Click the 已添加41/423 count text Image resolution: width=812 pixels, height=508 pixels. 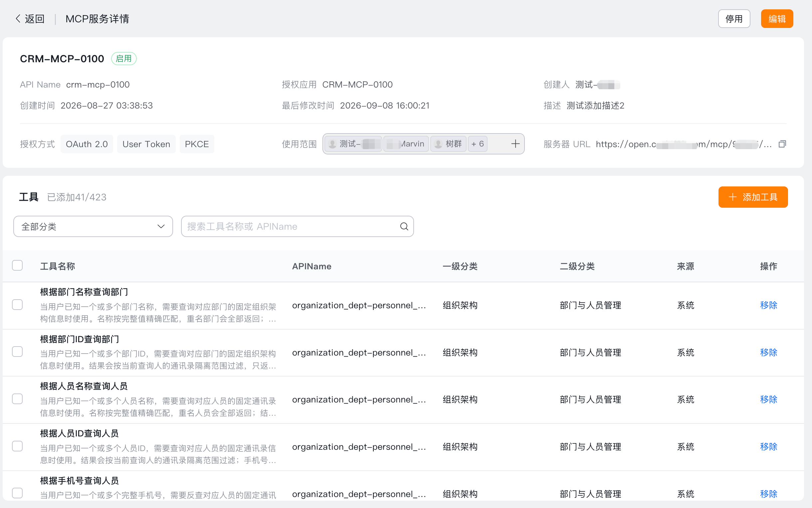tap(77, 197)
